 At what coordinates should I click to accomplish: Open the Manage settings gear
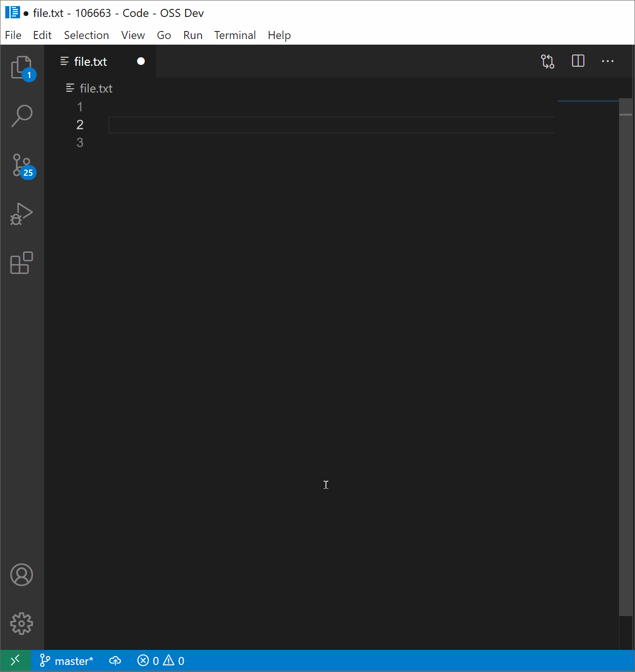22,624
